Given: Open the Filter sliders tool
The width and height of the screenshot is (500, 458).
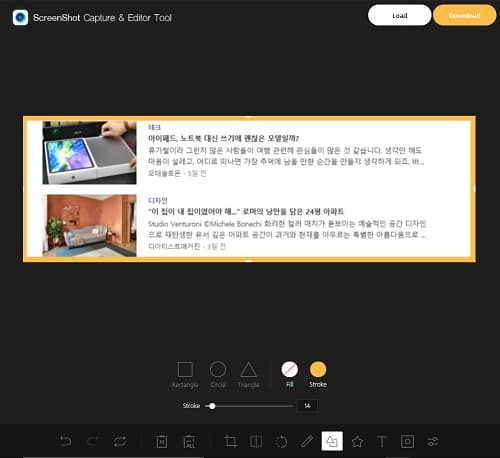Looking at the screenshot, I should click(x=433, y=441).
